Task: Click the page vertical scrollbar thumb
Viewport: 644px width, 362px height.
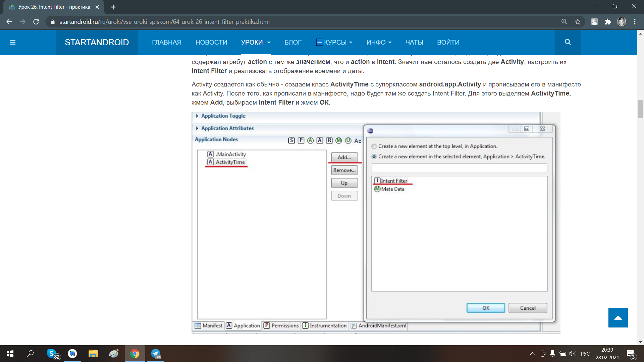Action: tap(640, 109)
